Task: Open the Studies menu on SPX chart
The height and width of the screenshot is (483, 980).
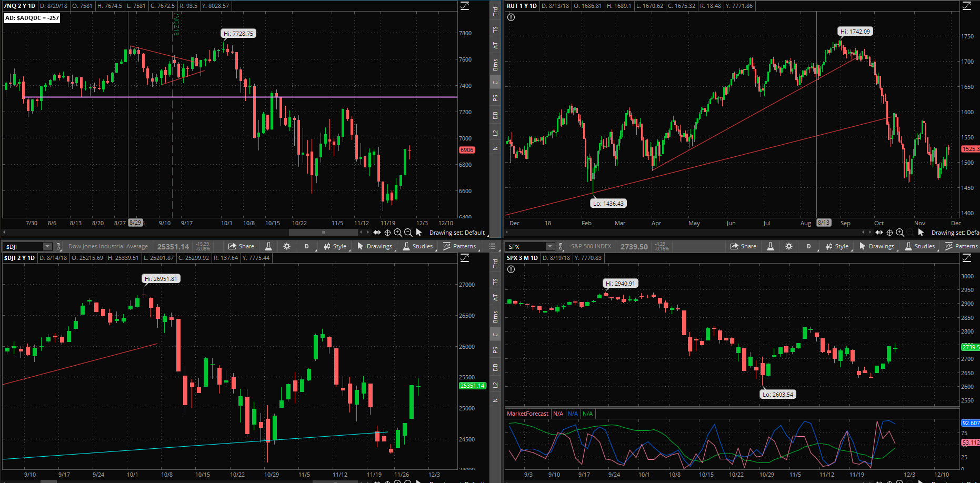Action: [920, 246]
